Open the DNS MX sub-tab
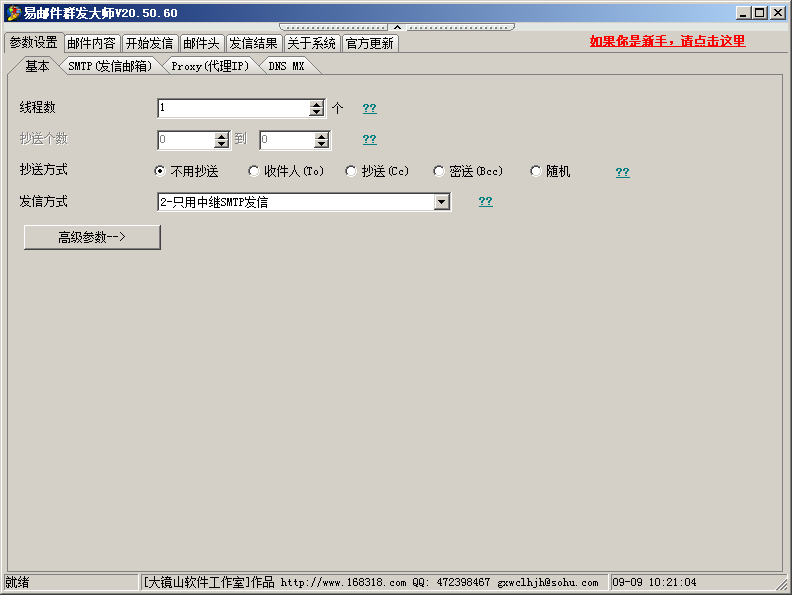This screenshot has width=792, height=595. click(286, 66)
